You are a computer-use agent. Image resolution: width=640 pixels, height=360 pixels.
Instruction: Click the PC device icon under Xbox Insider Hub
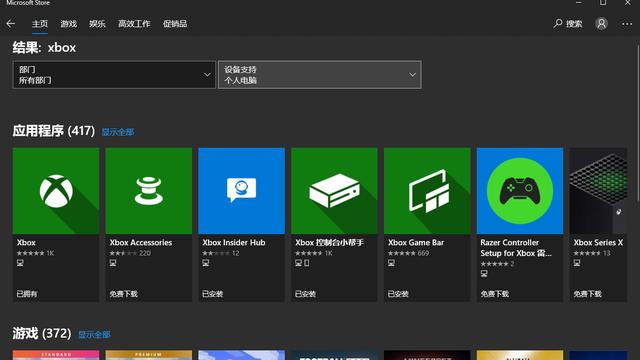point(206,263)
